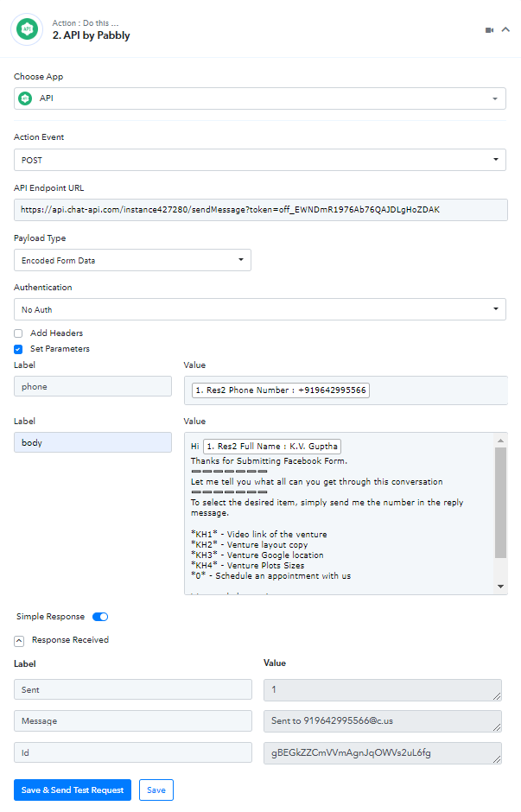The width and height of the screenshot is (521, 812).
Task: Click the '*KH4* - Venture Plots Sizes' line
Action: [x=248, y=565]
